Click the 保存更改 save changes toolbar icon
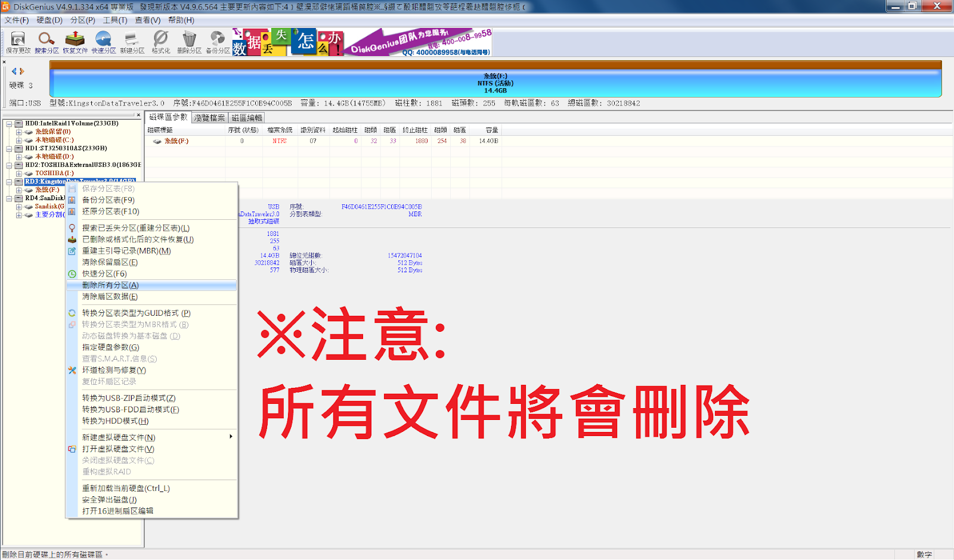The height and width of the screenshot is (560, 954). click(x=18, y=42)
